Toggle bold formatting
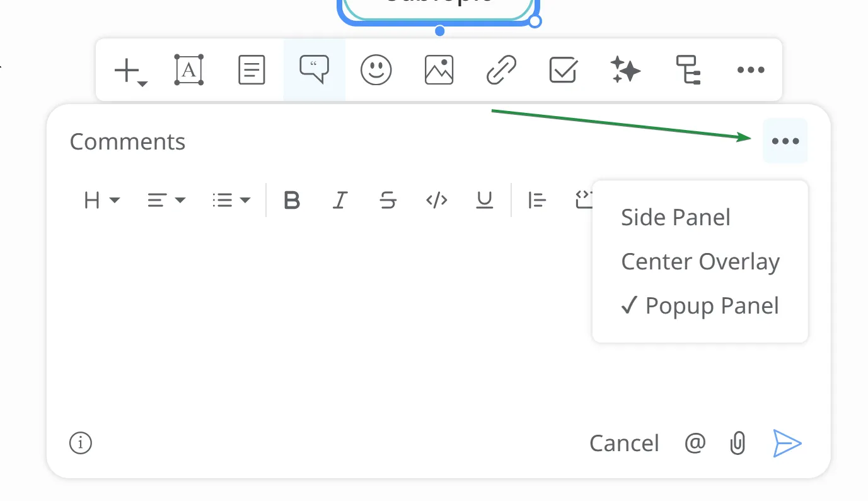 pyautogui.click(x=291, y=201)
